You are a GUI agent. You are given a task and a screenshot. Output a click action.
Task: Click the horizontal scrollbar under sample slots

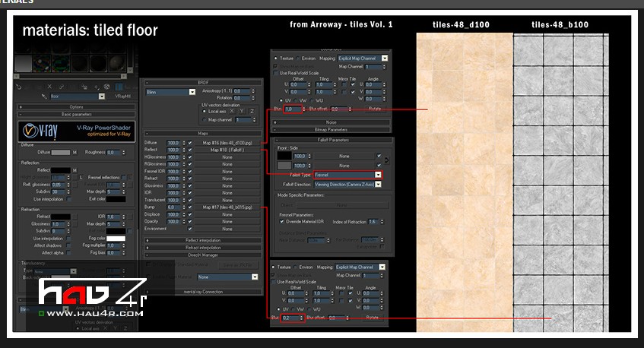point(70,76)
